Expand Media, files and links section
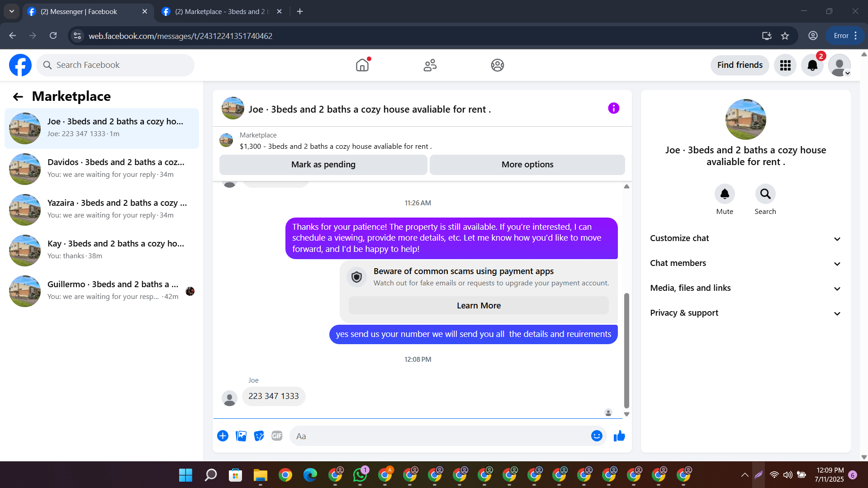 pyautogui.click(x=745, y=288)
